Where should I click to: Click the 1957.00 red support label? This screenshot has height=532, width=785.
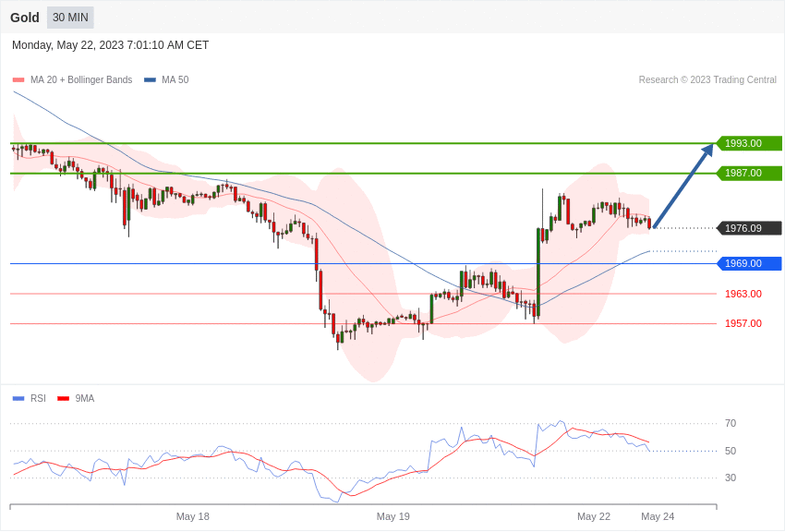point(743,324)
